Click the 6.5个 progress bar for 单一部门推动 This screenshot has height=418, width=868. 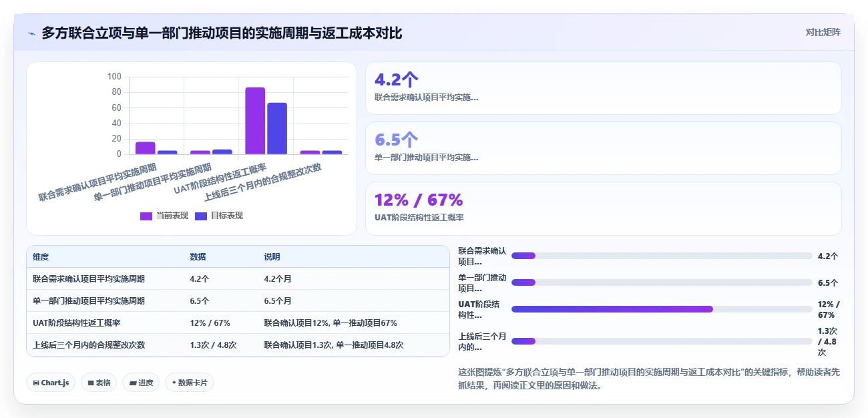pos(662,282)
